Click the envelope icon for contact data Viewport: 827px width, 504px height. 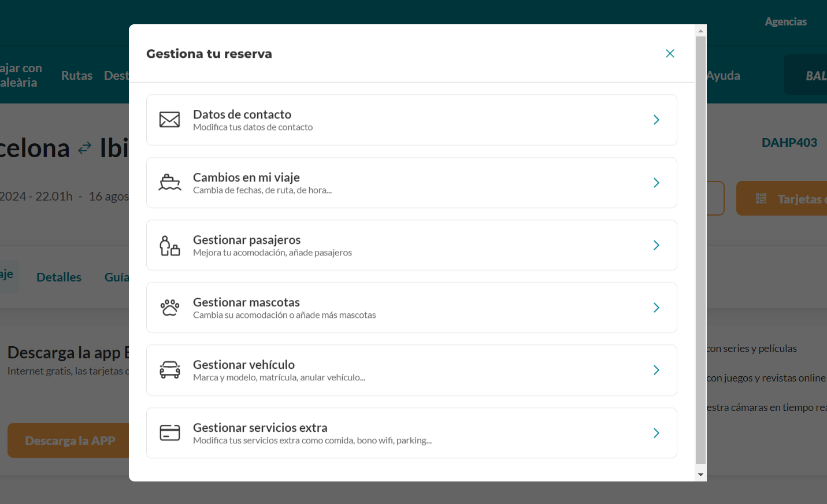(x=169, y=120)
